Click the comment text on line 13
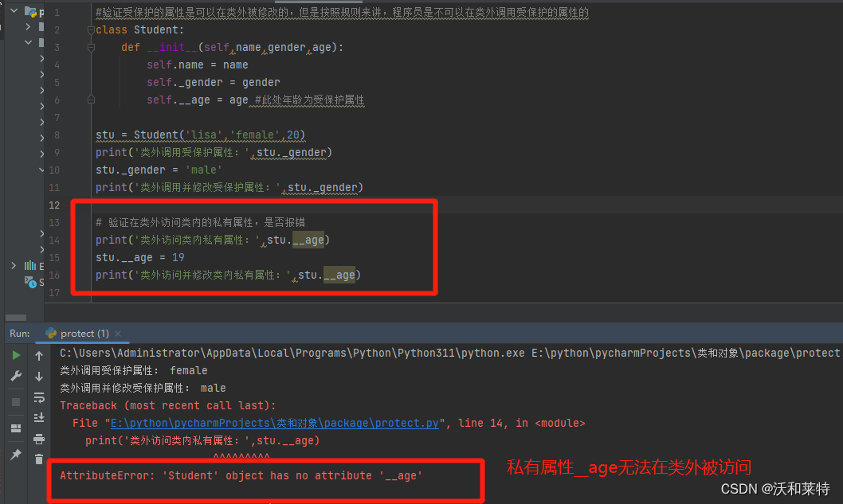The width and height of the screenshot is (843, 504). (201, 222)
